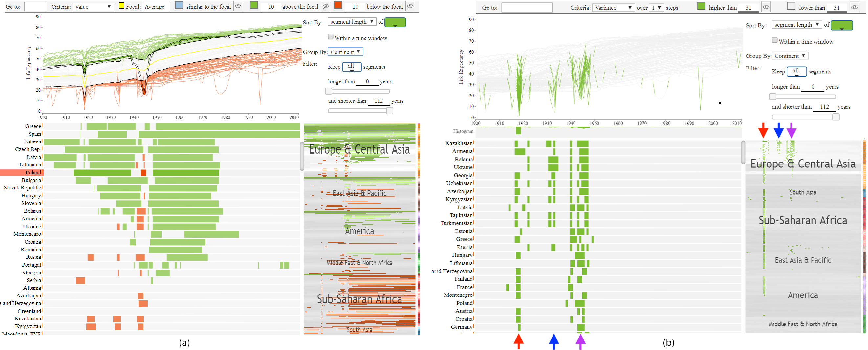Click 'Europe & Central Asia' group in Value overview
The image size is (868, 350).
tap(359, 149)
